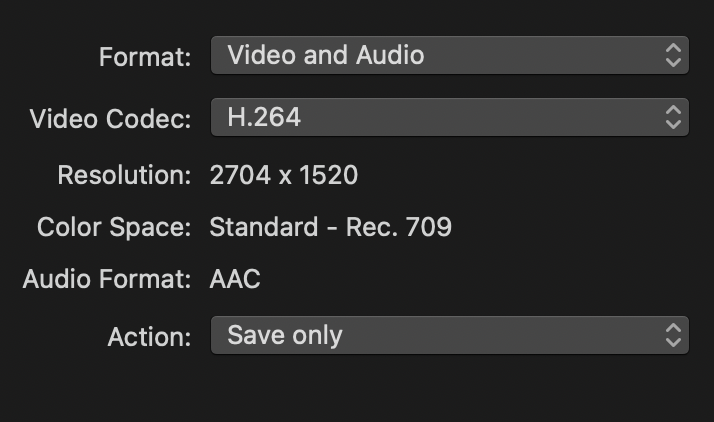714x422 pixels.
Task: Click the H.264 codec text
Action: [264, 118]
